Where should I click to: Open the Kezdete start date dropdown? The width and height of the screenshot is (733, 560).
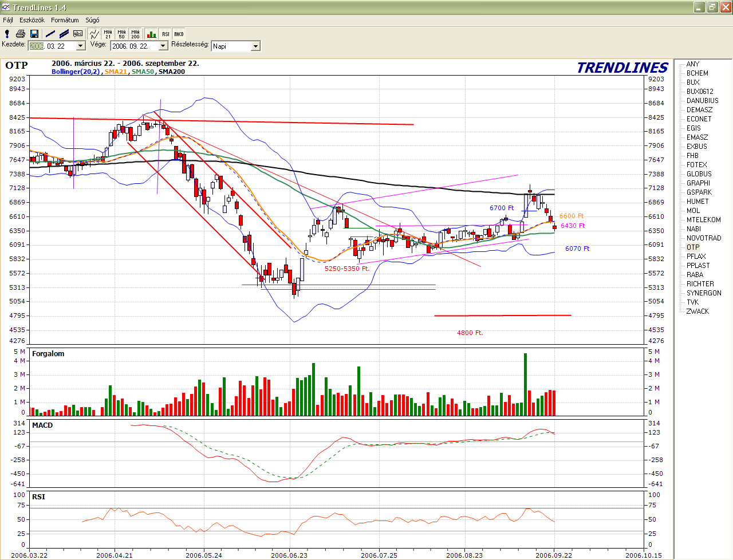(81, 46)
